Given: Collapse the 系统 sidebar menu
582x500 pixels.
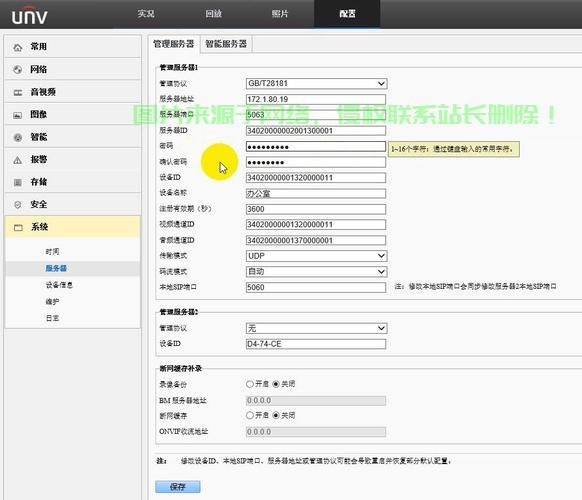Looking at the screenshot, I should coord(73,227).
